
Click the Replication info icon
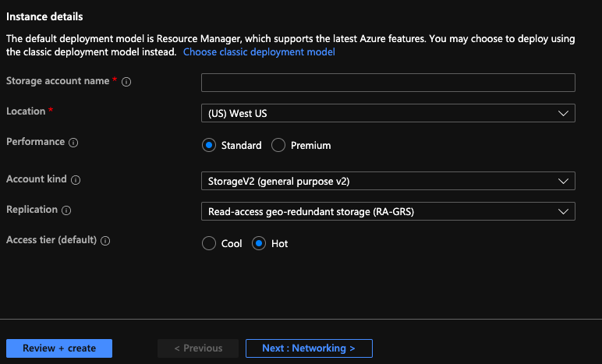pyautogui.click(x=66, y=210)
